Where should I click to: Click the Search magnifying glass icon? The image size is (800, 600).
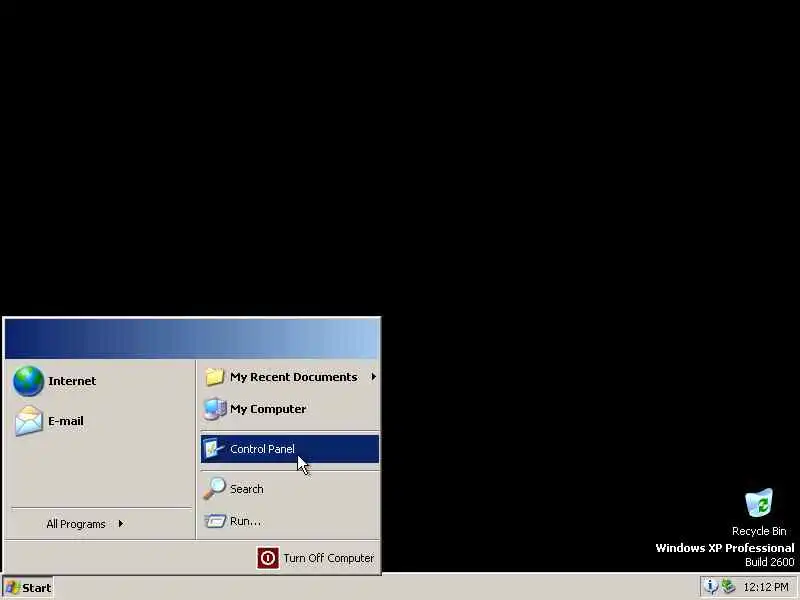(x=214, y=488)
